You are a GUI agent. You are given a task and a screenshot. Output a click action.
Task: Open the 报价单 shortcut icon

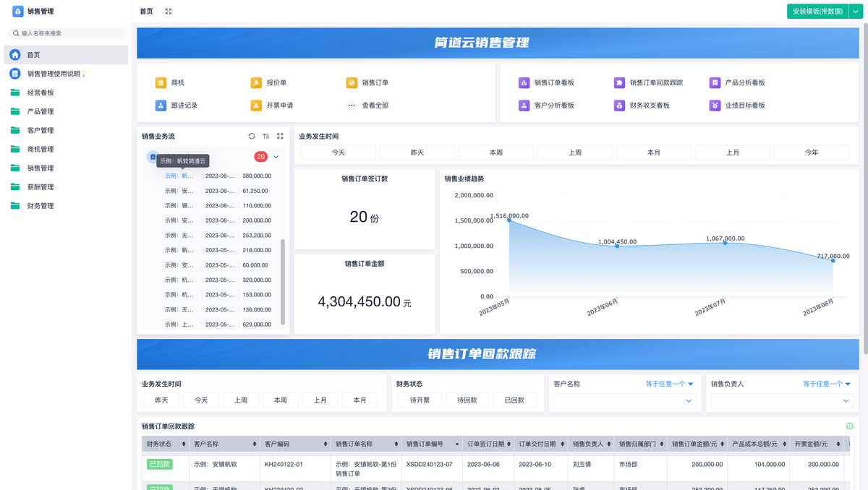[x=256, y=82]
